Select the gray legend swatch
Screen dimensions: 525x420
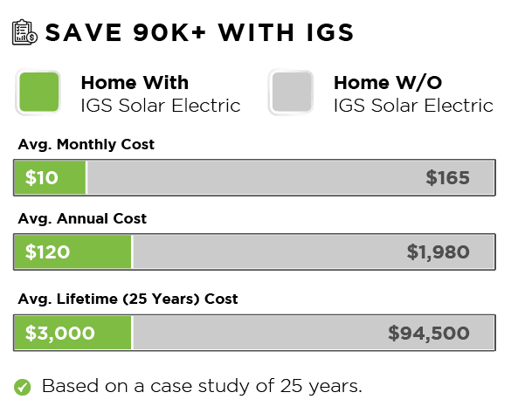[291, 93]
